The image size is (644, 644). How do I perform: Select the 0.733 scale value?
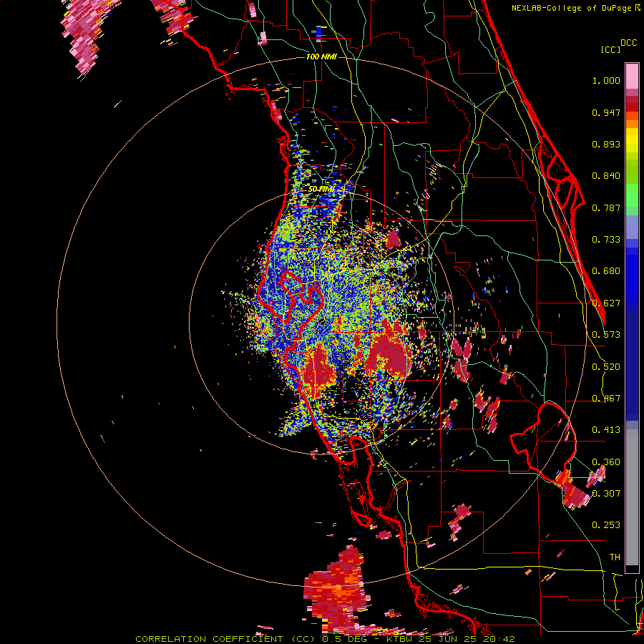606,240
